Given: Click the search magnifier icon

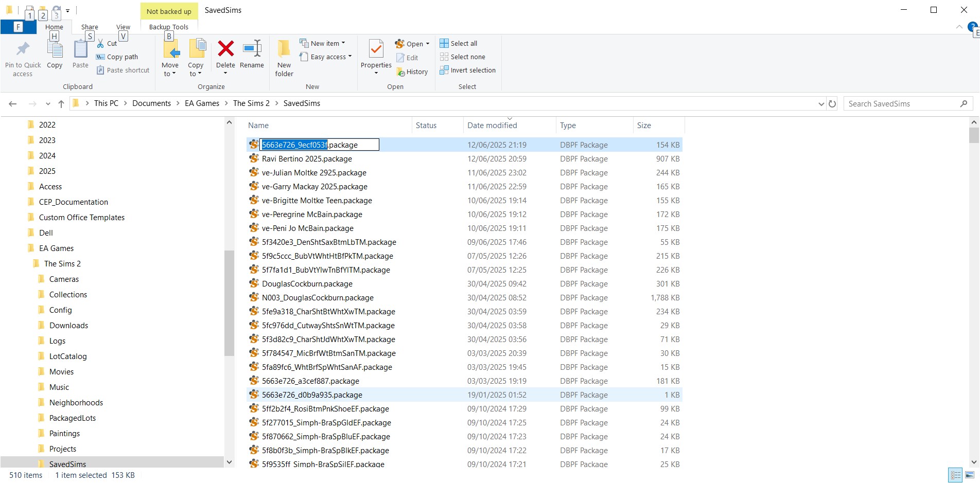Looking at the screenshot, I should click(964, 104).
